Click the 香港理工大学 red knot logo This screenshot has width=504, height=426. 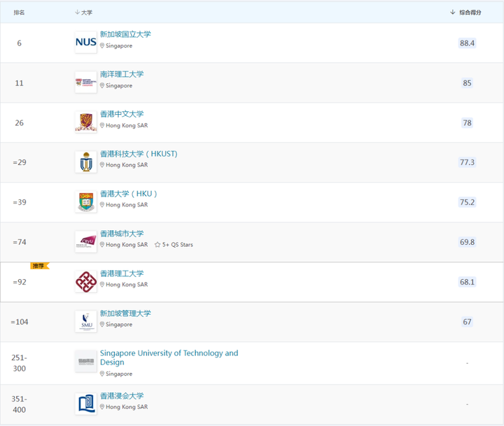(x=86, y=282)
